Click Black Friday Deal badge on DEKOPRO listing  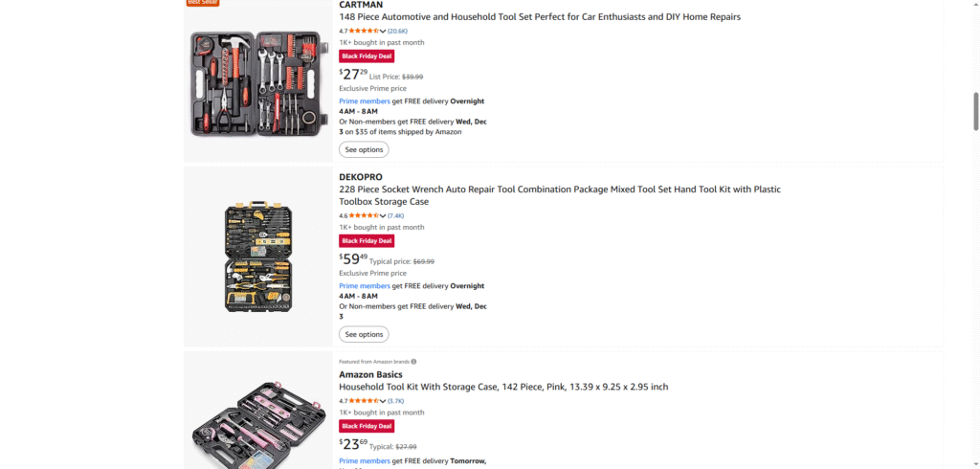[x=367, y=241]
